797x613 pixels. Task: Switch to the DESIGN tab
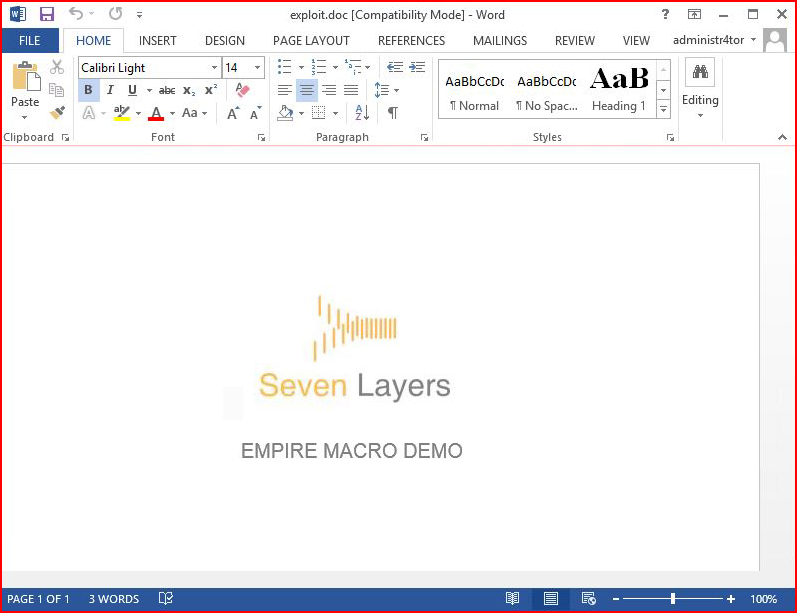coord(225,41)
